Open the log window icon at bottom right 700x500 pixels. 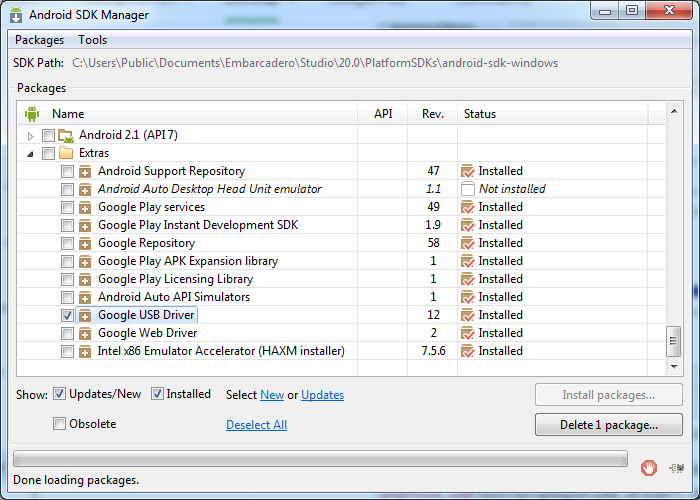pos(677,468)
